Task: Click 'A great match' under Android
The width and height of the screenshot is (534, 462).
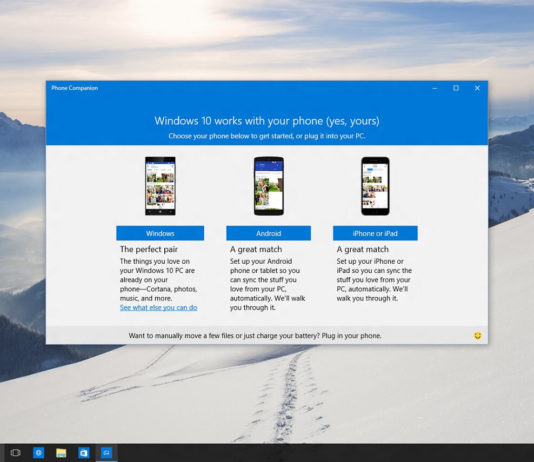Action: (x=256, y=249)
